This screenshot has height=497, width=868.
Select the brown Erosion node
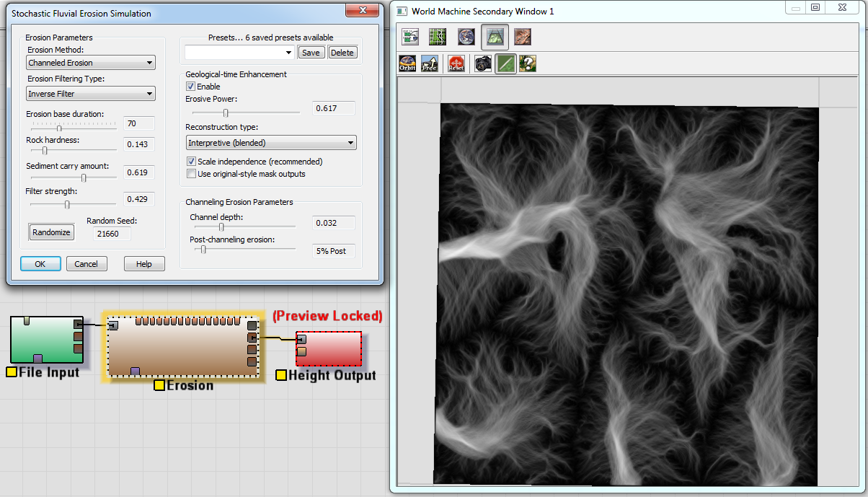(182, 346)
